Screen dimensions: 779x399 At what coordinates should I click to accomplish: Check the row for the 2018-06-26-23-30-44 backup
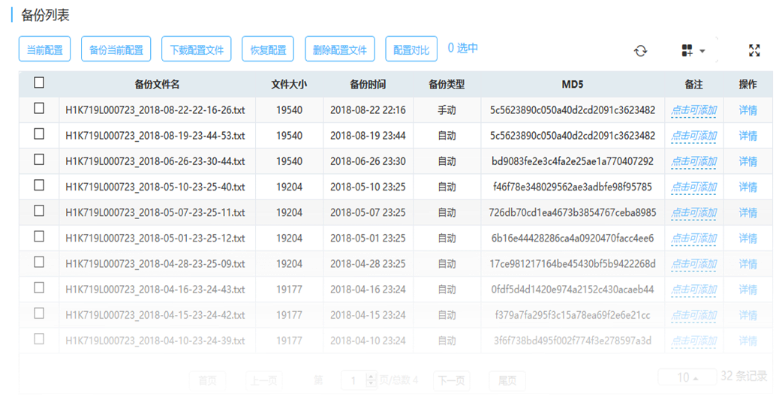click(x=39, y=160)
